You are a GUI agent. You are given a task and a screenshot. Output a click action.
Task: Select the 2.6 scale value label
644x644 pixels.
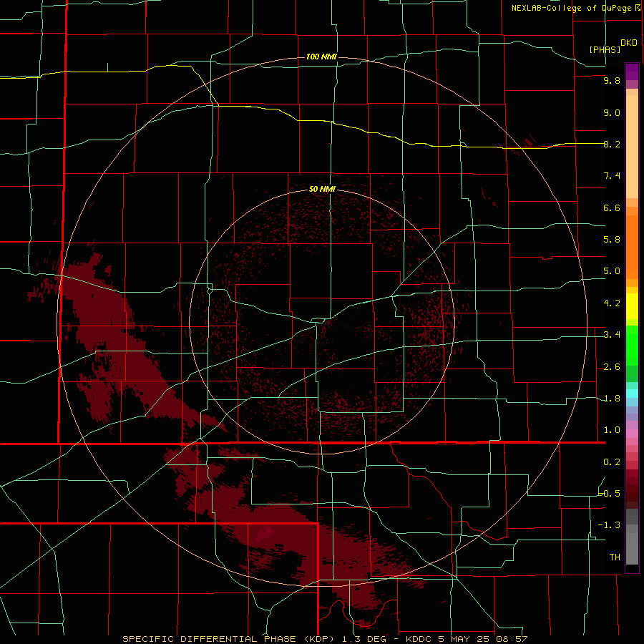tap(612, 367)
